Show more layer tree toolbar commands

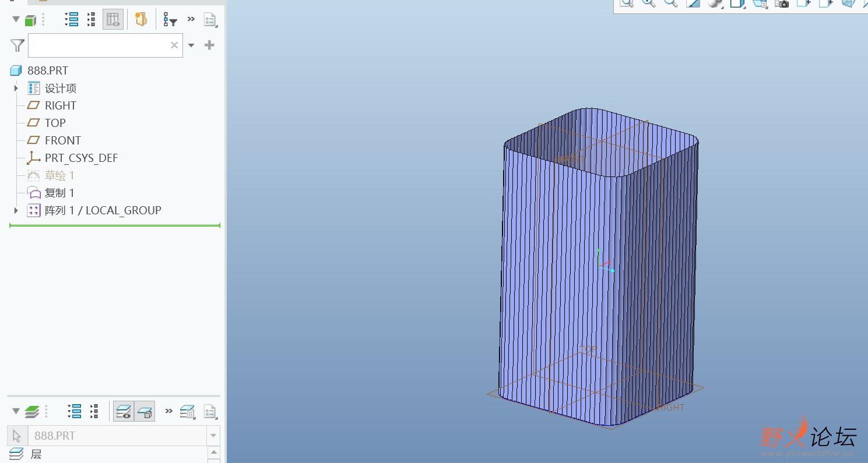(x=169, y=411)
